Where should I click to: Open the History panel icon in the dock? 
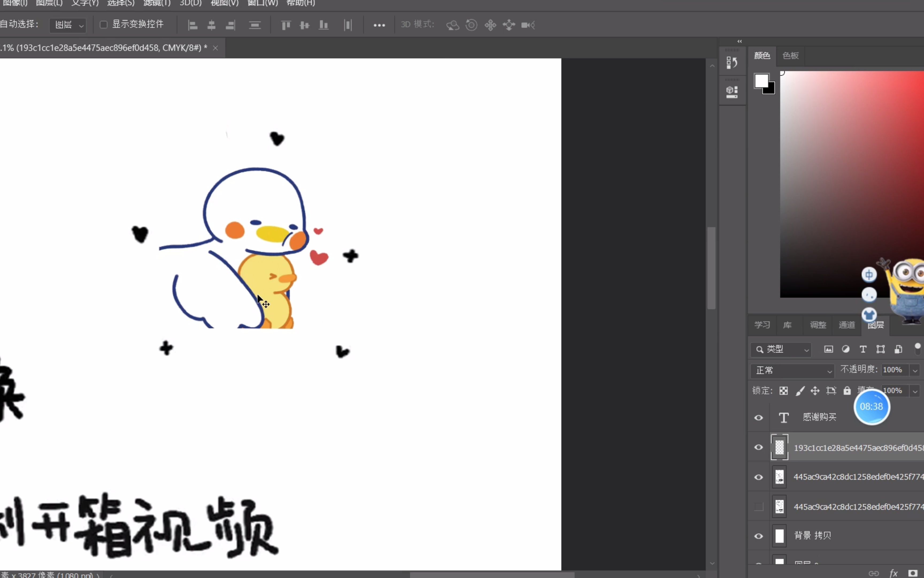coord(731,63)
